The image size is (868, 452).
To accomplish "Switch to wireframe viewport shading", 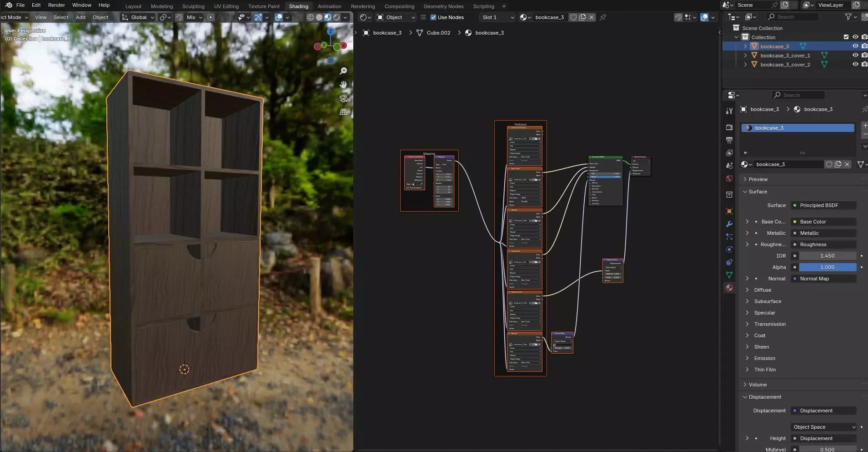I will pyautogui.click(x=311, y=17).
